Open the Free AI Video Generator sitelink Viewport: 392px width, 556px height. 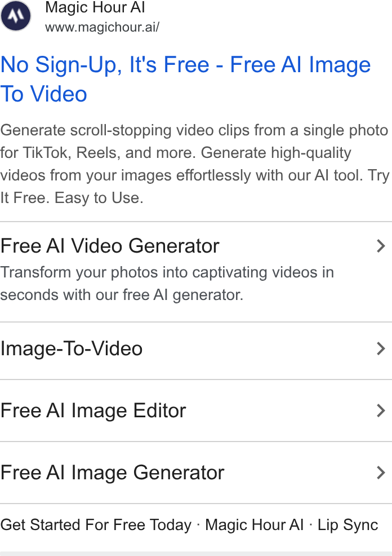coord(110,245)
